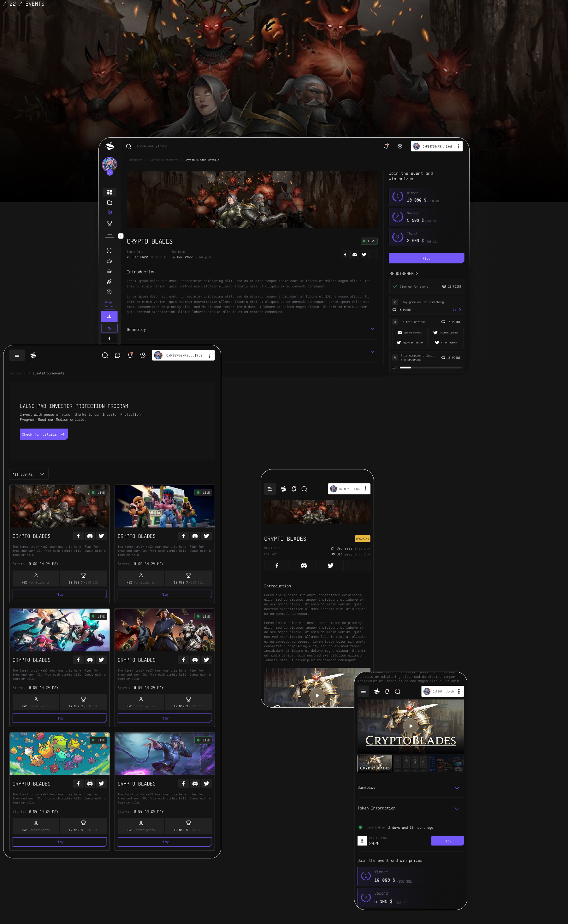This screenshot has height=924, width=568.
Task: Click the rocket icon in the sidebar
Action: coord(109,282)
